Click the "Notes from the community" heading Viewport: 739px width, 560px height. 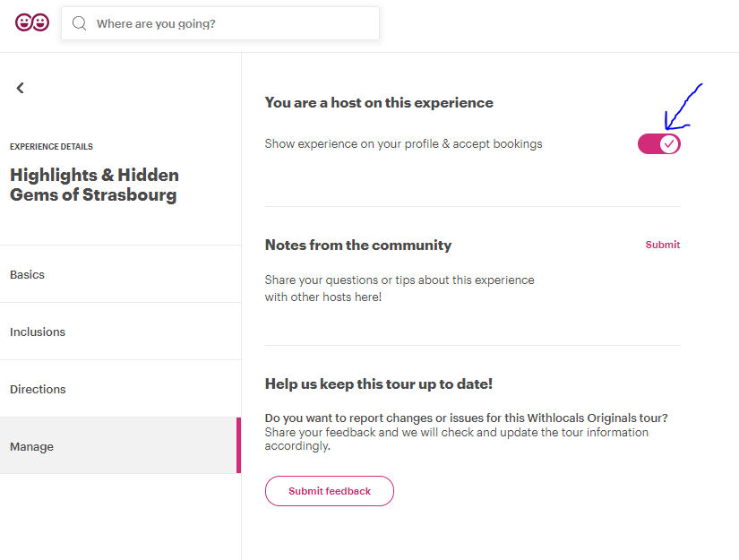358,246
